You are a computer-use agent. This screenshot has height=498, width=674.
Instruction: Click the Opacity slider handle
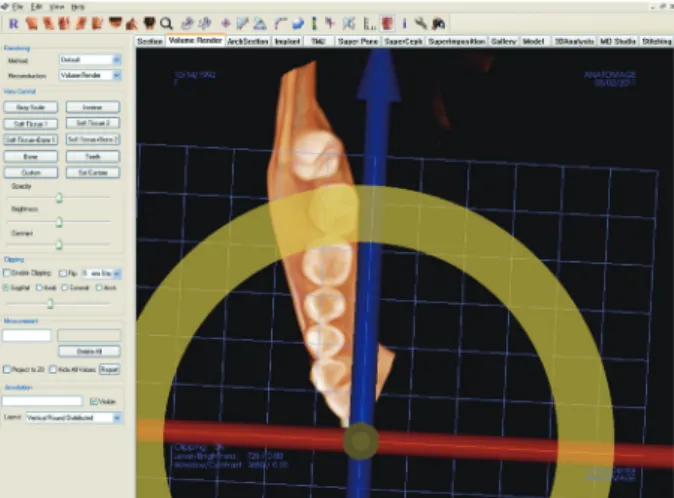[x=59, y=198]
